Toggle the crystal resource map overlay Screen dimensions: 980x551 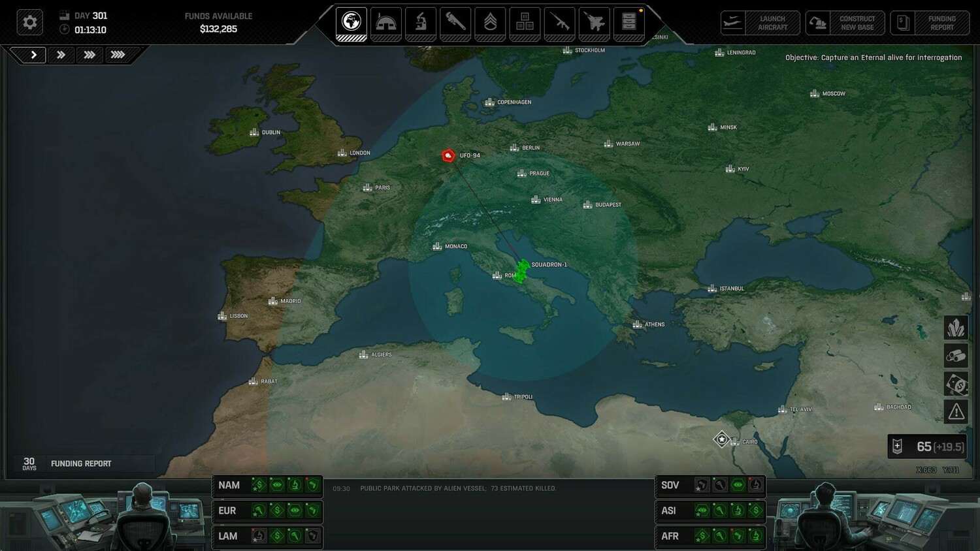(x=956, y=328)
